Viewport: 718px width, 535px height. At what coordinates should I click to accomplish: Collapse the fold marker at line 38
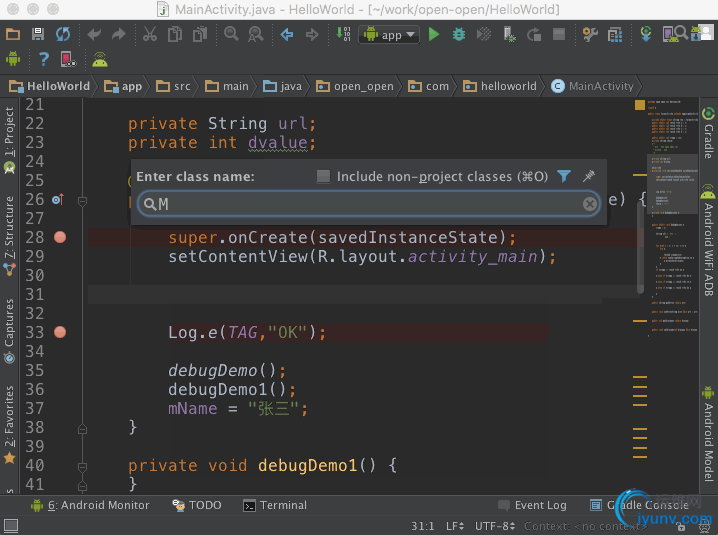(82, 429)
